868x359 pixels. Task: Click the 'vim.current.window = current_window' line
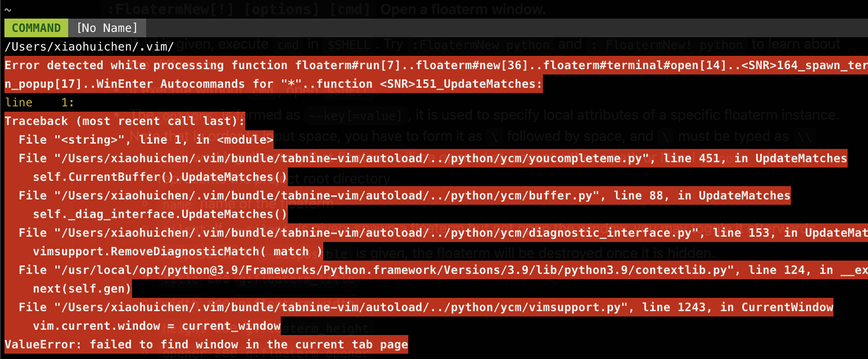click(156, 326)
